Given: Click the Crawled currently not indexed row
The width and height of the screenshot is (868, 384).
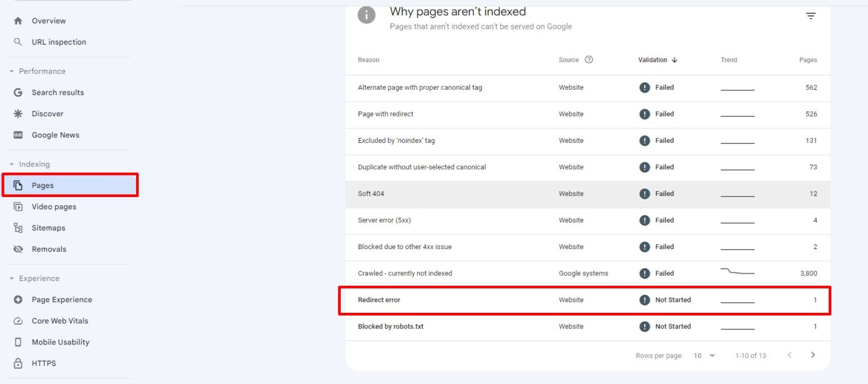Looking at the screenshot, I should coord(405,273).
